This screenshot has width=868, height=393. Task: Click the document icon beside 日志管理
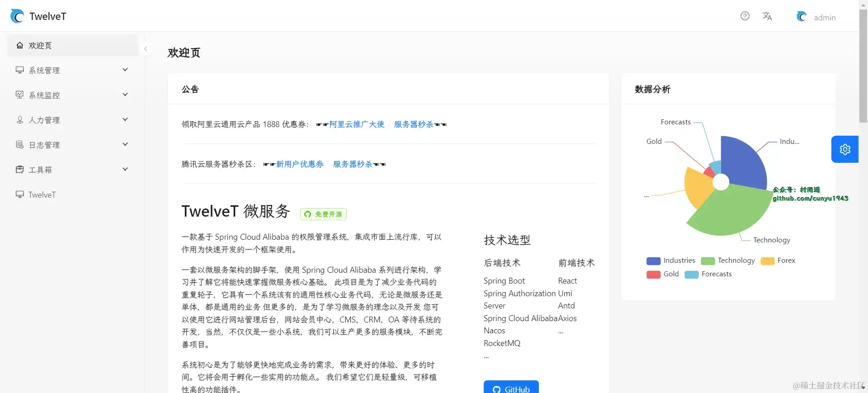(x=20, y=145)
